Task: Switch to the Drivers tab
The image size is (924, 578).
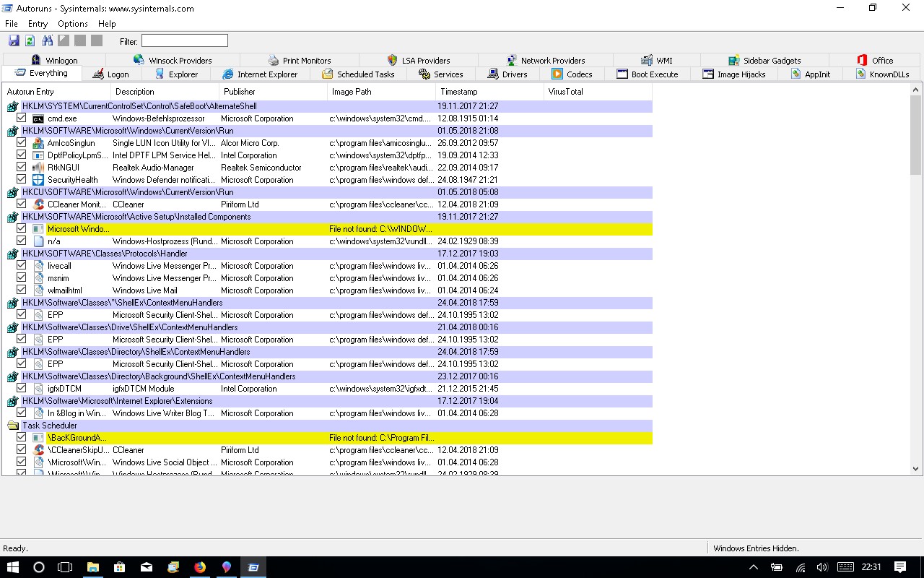Action: 507,74
